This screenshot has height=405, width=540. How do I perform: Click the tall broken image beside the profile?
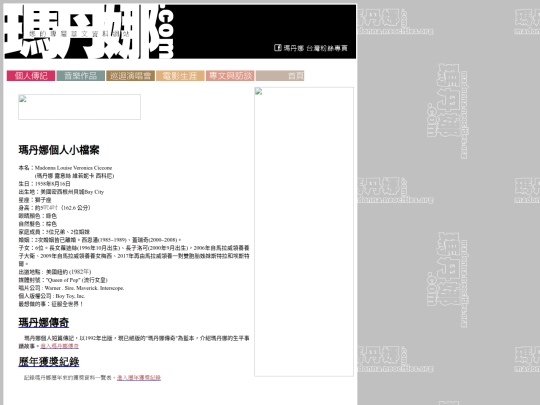click(x=304, y=232)
